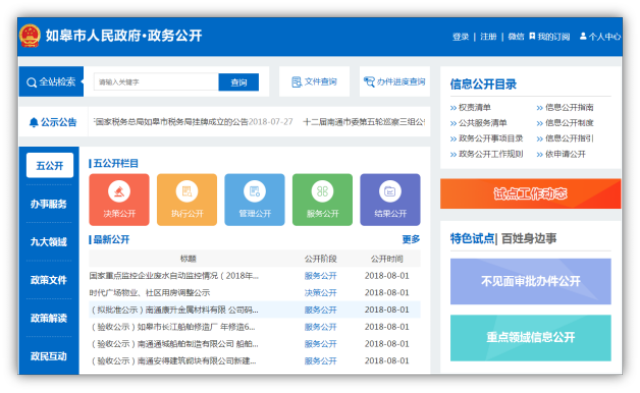
Task: Click the keyword search input field
Action: [156, 82]
